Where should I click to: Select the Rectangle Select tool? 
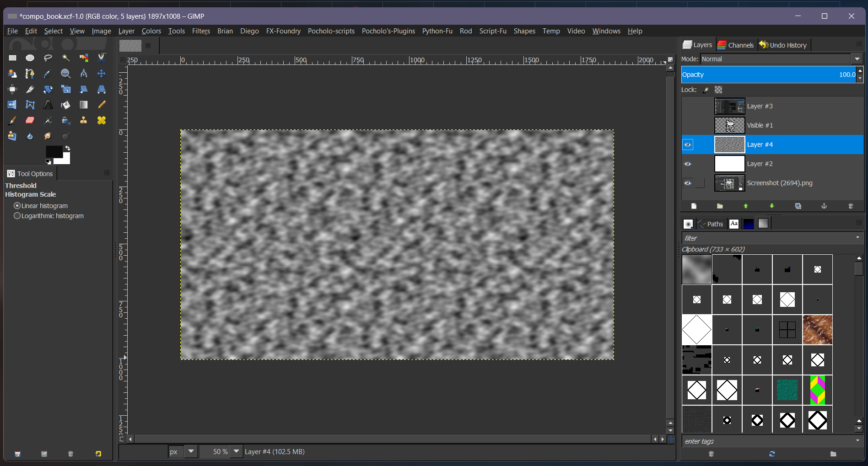[x=12, y=58]
